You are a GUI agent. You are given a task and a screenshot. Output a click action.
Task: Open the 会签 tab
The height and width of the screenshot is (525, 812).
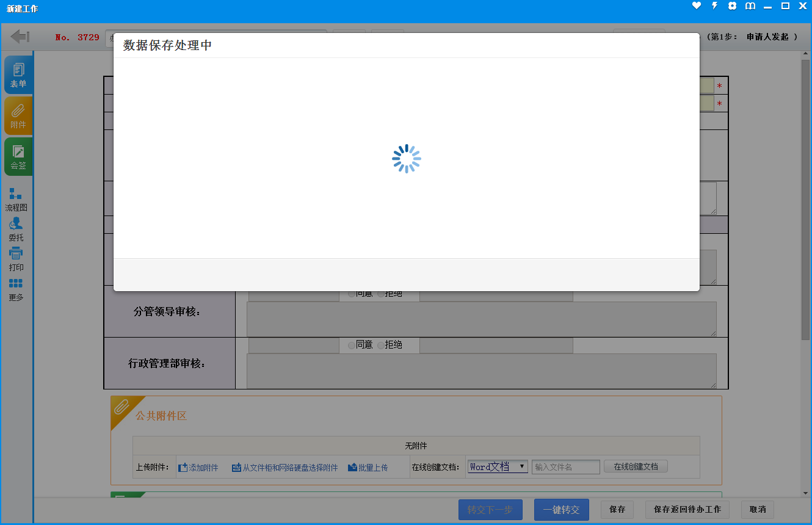click(x=18, y=157)
